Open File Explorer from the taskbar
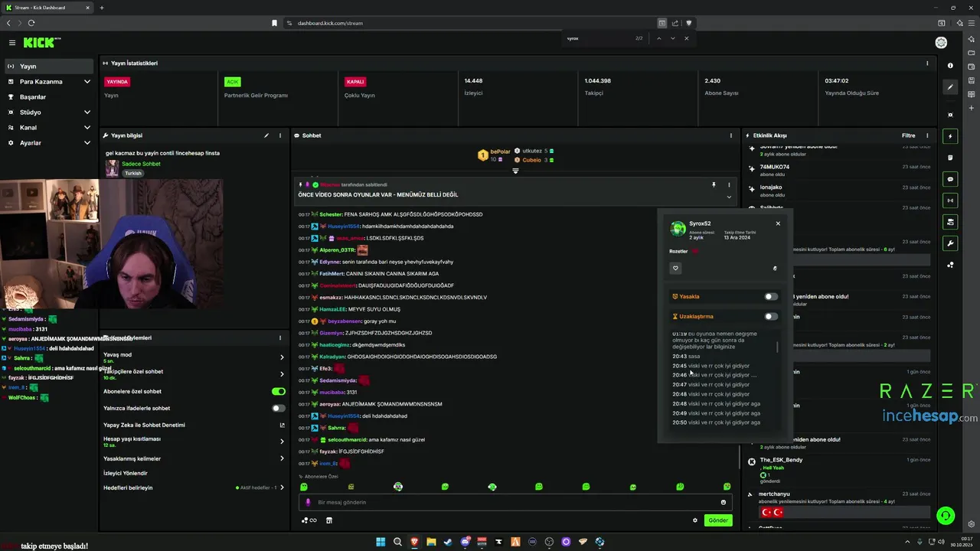The image size is (980, 551). pos(431,542)
